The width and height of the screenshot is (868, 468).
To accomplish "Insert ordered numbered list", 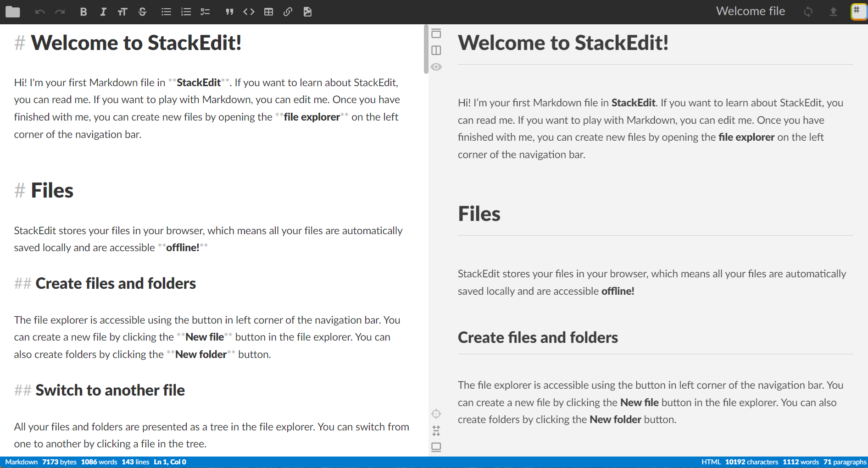I will tap(186, 12).
